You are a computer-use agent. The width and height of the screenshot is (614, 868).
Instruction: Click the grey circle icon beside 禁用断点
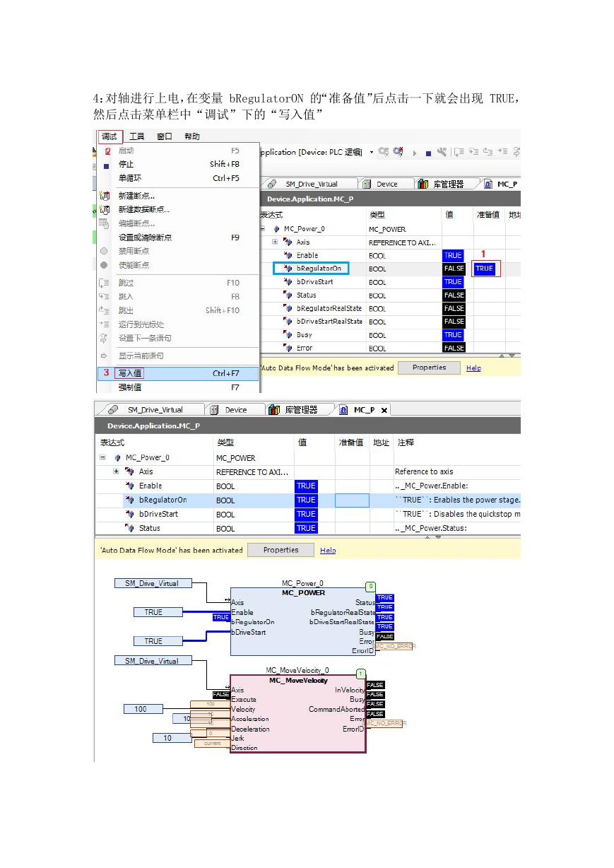105,251
